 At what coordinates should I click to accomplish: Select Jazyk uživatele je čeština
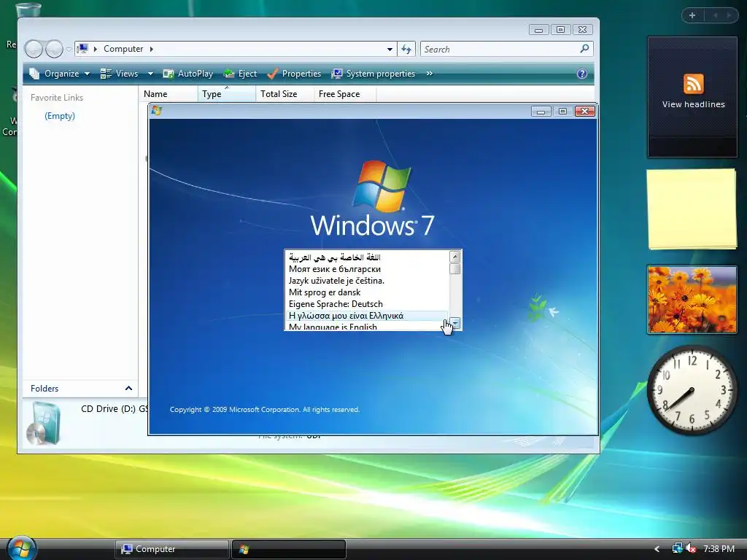366,281
